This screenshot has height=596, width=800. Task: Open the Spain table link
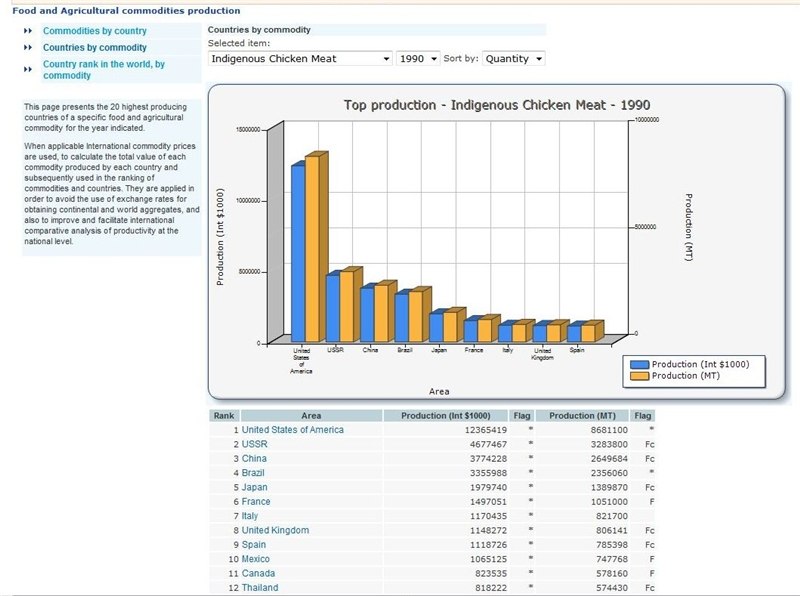pos(254,544)
